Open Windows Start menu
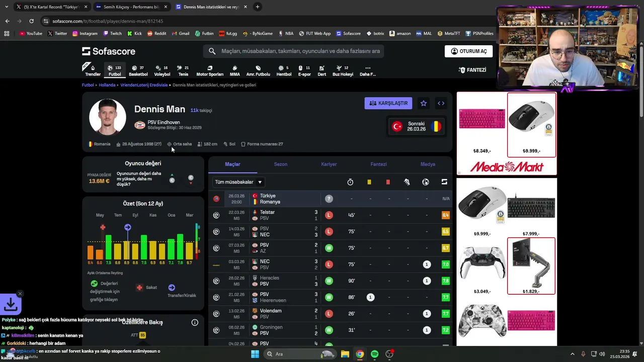The image size is (644, 362). (x=255, y=354)
